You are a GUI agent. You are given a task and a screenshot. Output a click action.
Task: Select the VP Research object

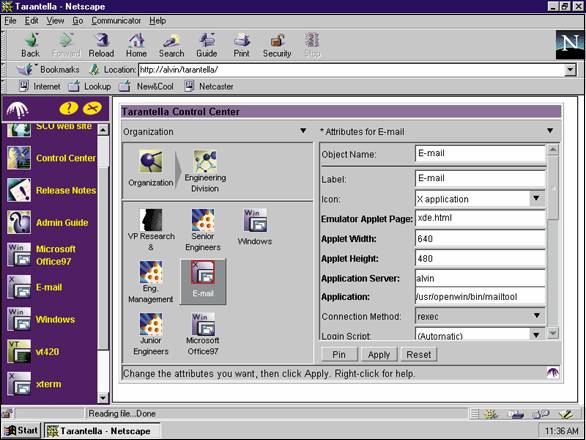pyautogui.click(x=151, y=230)
